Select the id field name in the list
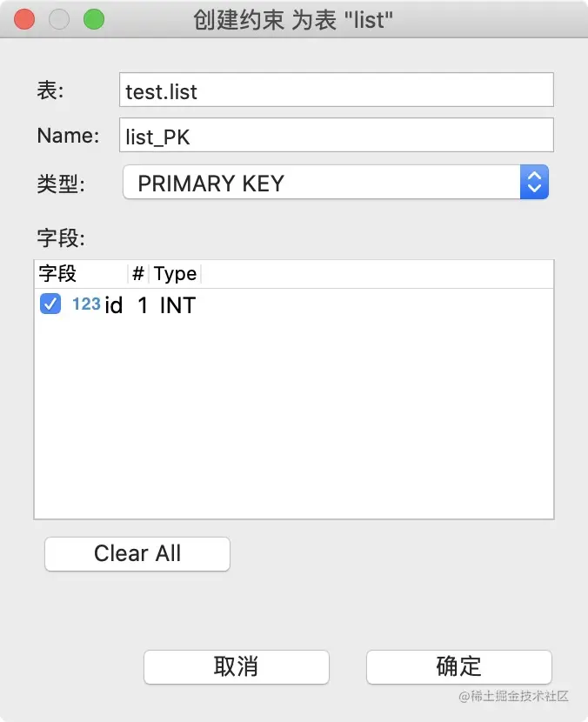 click(113, 305)
